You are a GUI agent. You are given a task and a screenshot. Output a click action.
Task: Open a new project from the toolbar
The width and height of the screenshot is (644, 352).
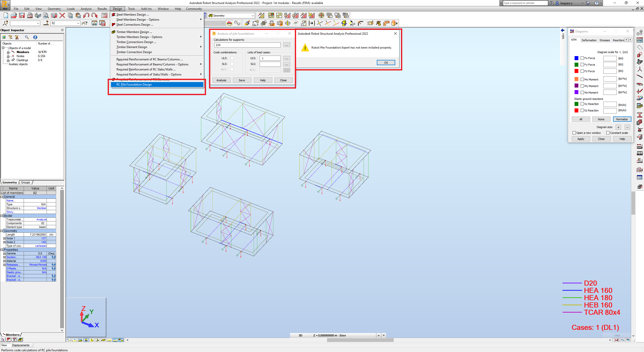pos(6,15)
